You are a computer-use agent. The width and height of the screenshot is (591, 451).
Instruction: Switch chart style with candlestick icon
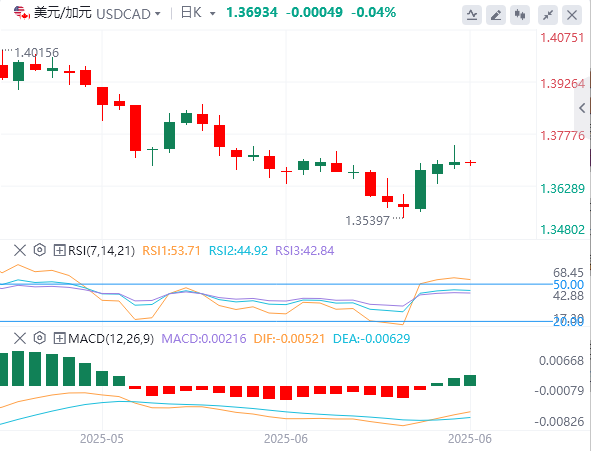tap(520, 15)
